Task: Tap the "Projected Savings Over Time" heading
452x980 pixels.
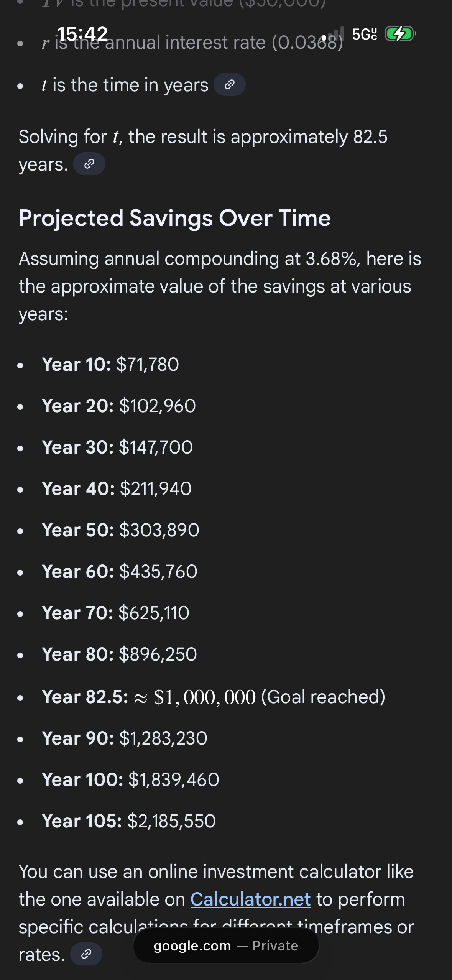Action: click(x=174, y=218)
